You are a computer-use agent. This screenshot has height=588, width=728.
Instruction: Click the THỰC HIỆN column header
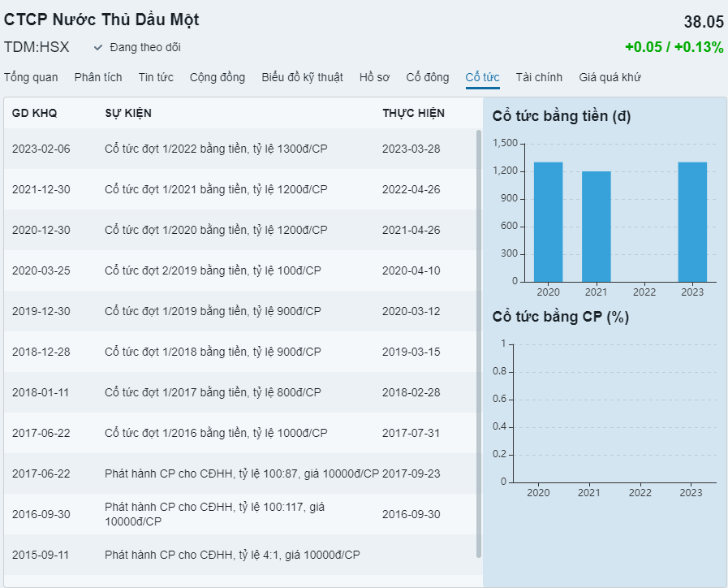(413, 113)
